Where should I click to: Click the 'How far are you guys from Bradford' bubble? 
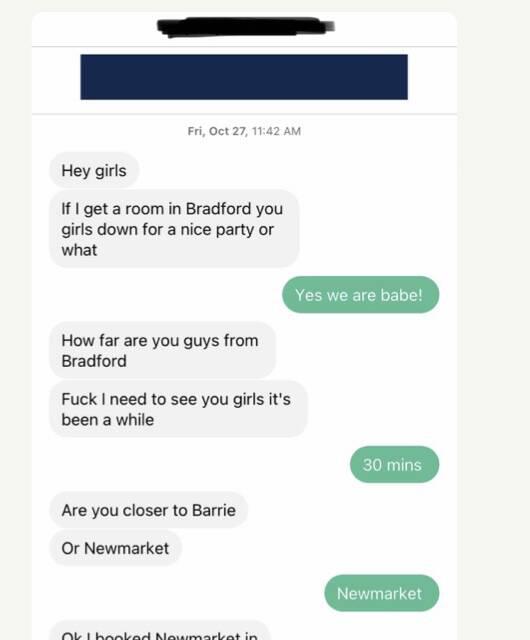click(162, 350)
